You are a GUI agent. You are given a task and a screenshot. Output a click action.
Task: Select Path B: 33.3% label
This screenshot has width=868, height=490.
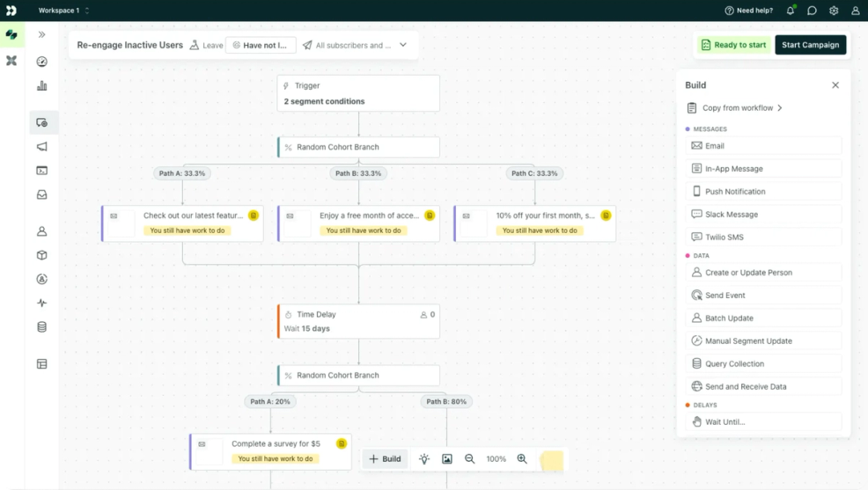coord(358,173)
